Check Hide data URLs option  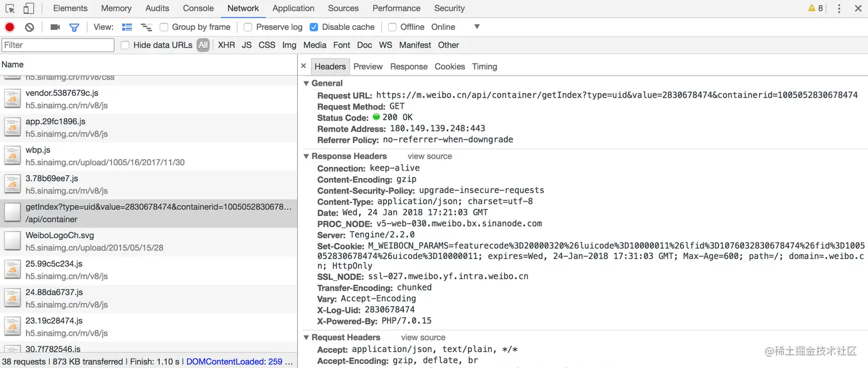125,45
